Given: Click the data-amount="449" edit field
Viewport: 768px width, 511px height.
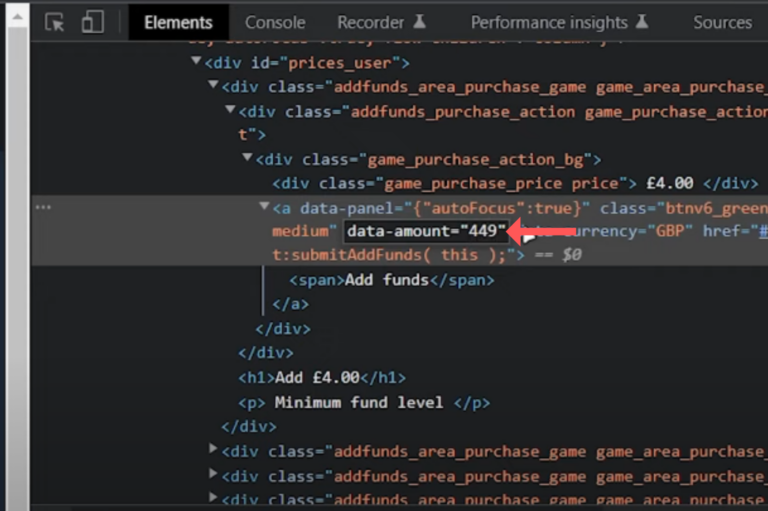Looking at the screenshot, I should point(427,232).
